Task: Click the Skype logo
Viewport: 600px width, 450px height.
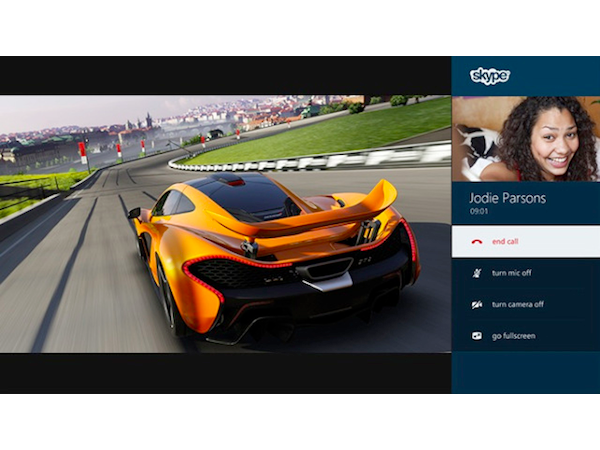Action: (489, 76)
